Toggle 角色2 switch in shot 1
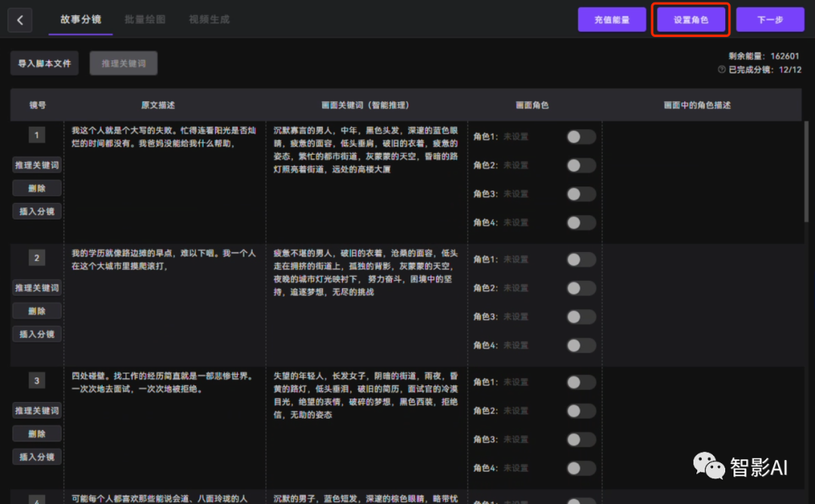Image resolution: width=815 pixels, height=504 pixels. (581, 165)
